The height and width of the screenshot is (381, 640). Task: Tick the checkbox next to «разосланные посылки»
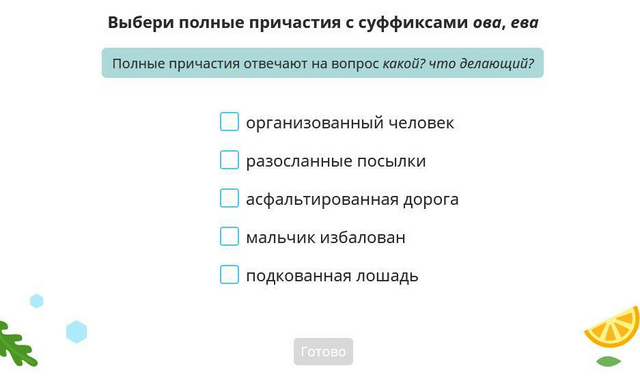click(229, 160)
